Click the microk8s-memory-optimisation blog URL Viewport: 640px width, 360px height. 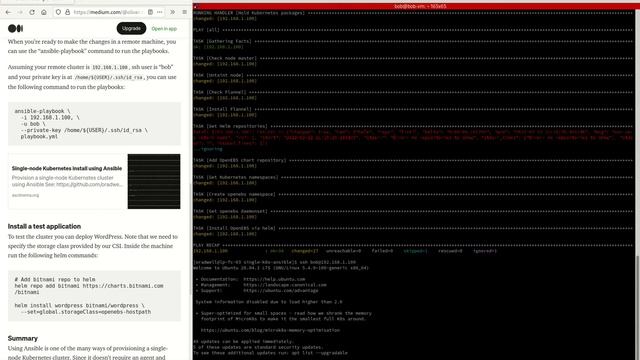point(270,330)
